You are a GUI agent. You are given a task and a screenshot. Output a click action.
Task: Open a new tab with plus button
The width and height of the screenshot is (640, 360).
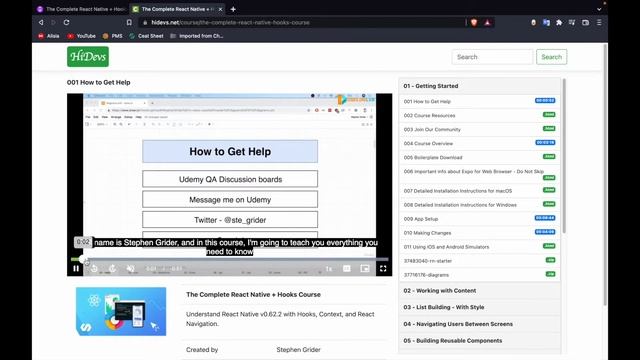pos(233,9)
